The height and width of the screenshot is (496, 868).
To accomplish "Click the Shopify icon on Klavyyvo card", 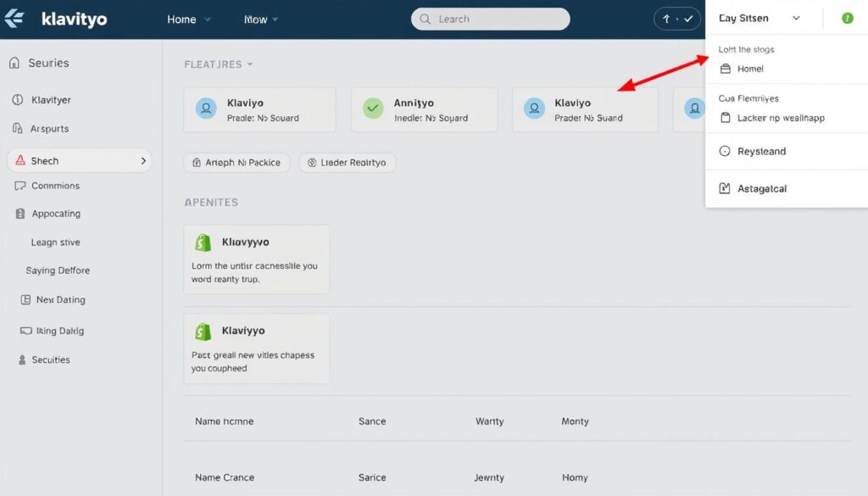I will coord(203,242).
